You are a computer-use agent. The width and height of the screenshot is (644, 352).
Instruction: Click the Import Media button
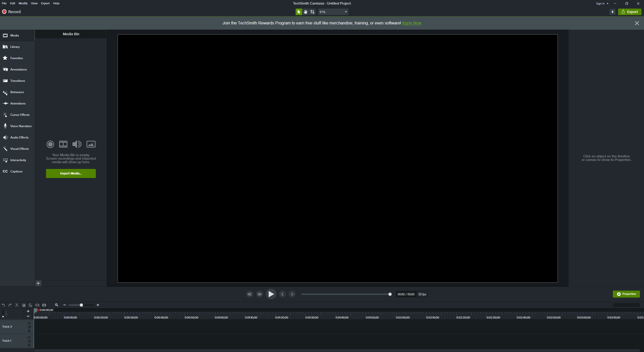click(x=71, y=173)
